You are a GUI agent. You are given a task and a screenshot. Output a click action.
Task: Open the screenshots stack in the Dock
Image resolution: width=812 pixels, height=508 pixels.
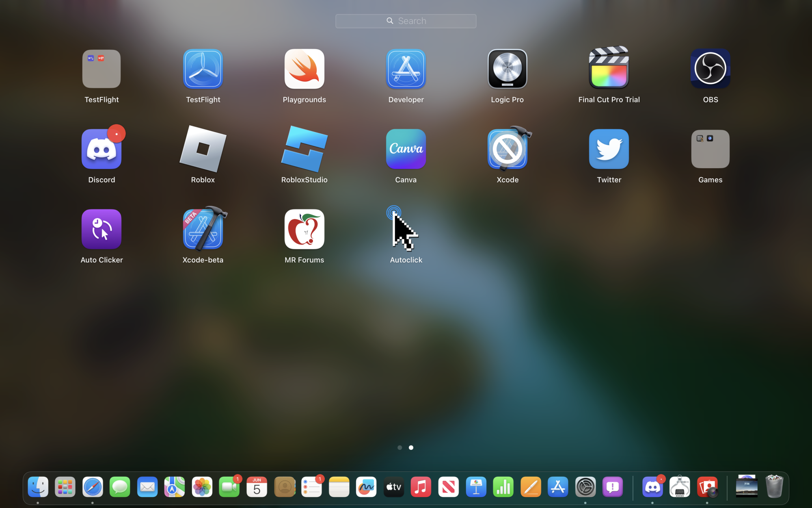click(747, 486)
